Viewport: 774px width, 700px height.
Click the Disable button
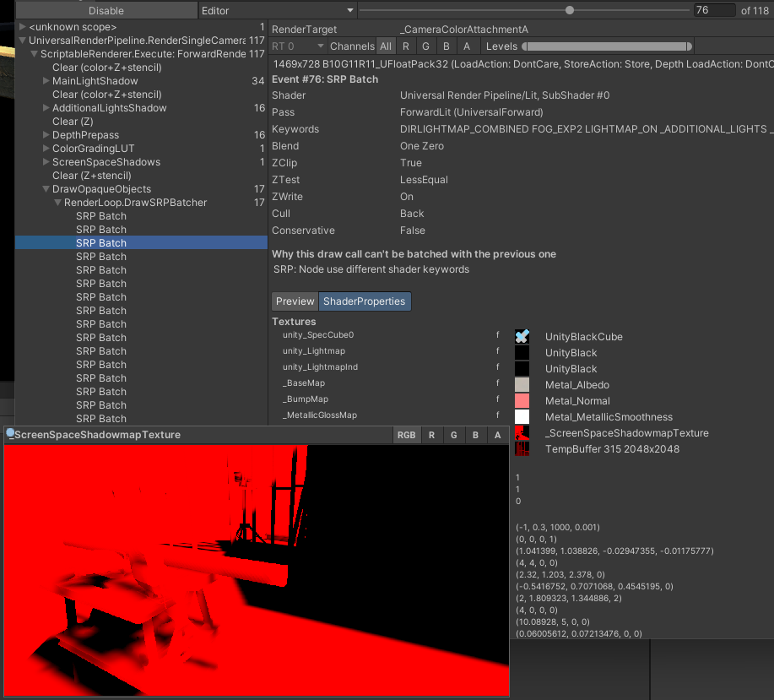pyautogui.click(x=106, y=9)
